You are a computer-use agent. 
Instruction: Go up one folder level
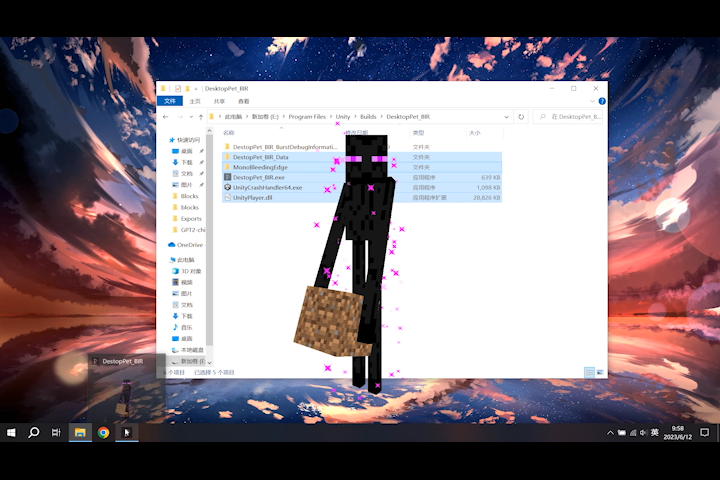pyautogui.click(x=201, y=117)
